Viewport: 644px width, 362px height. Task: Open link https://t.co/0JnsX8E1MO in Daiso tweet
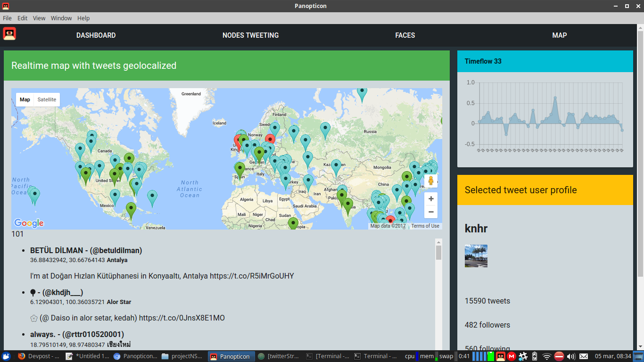pos(182,318)
